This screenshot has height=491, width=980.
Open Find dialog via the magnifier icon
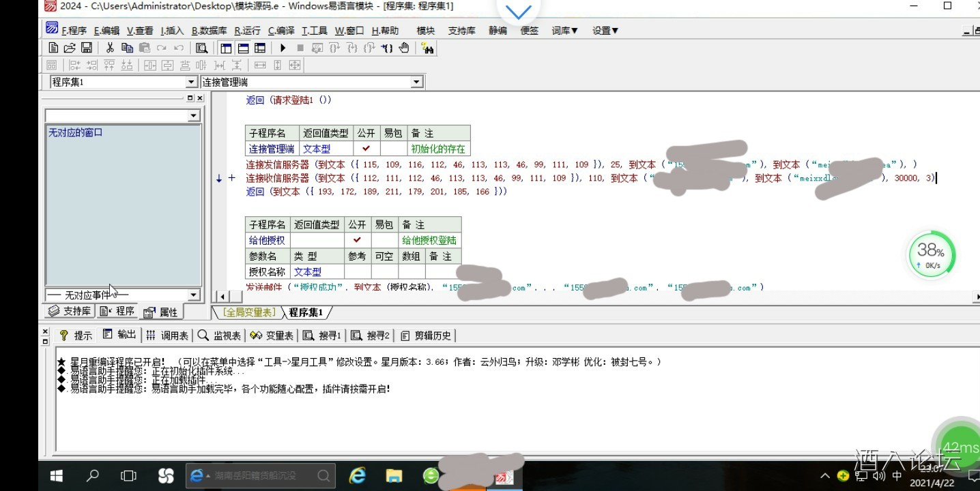coord(202,48)
